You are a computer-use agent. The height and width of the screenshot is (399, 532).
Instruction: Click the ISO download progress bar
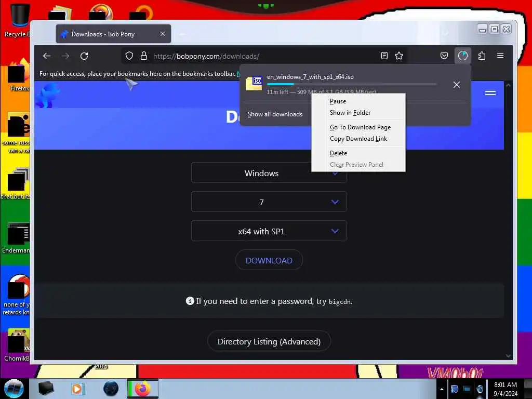(352, 84)
